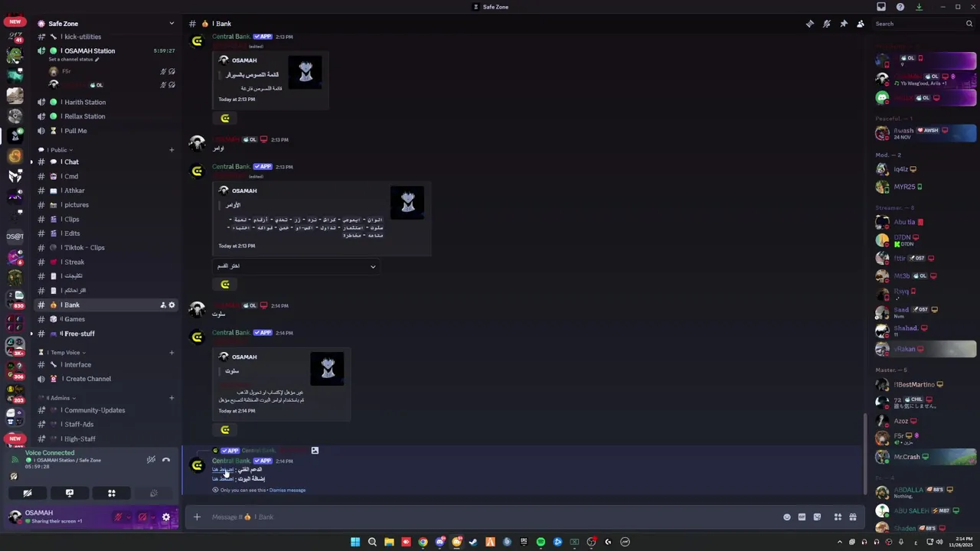
Task: Open Windows taskbar search
Action: 372,542
